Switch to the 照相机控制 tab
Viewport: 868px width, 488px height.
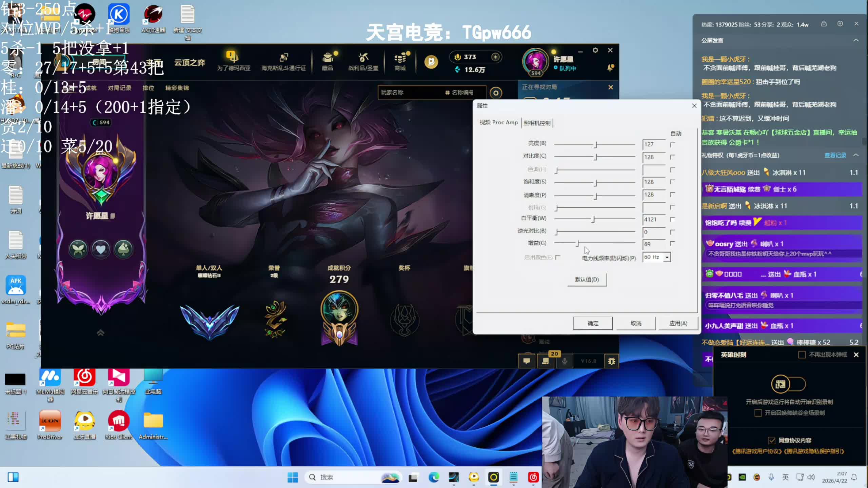[x=537, y=123]
